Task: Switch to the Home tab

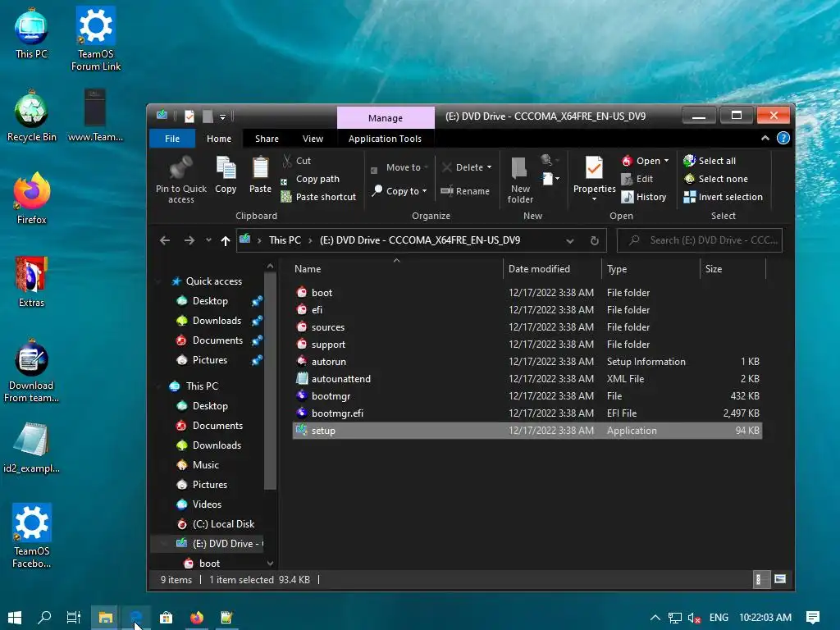Action: 219,138
